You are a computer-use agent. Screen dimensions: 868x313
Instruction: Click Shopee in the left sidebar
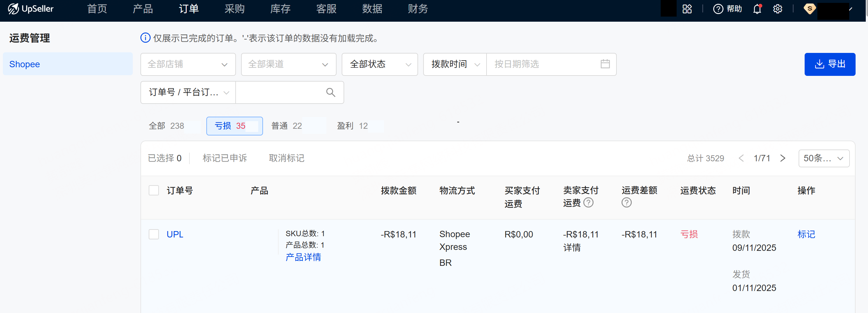24,64
